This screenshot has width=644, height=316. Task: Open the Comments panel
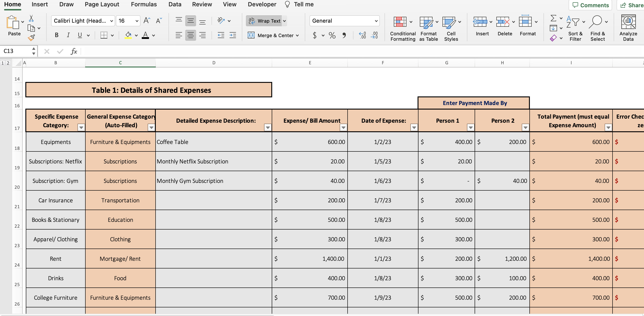point(590,5)
